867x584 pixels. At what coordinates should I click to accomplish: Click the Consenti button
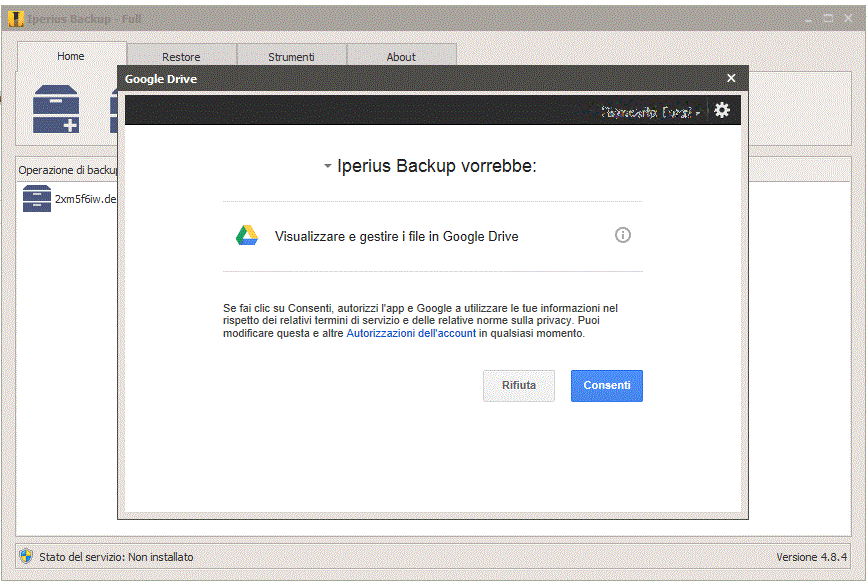tap(607, 385)
